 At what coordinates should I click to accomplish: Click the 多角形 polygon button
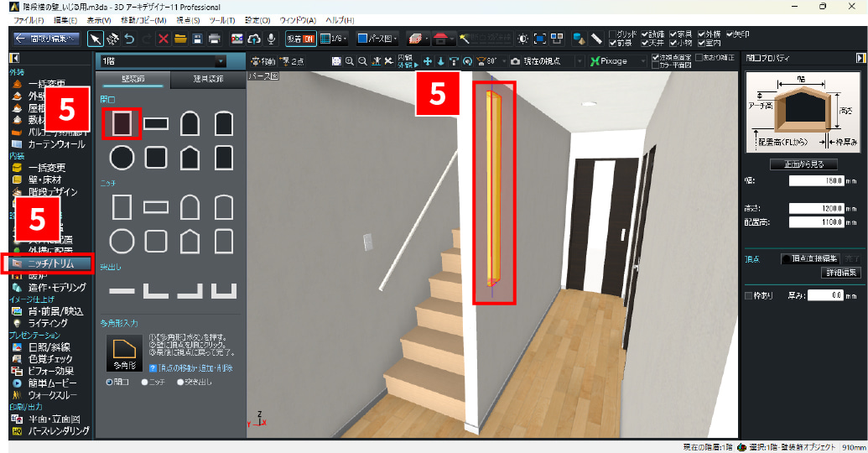point(125,353)
